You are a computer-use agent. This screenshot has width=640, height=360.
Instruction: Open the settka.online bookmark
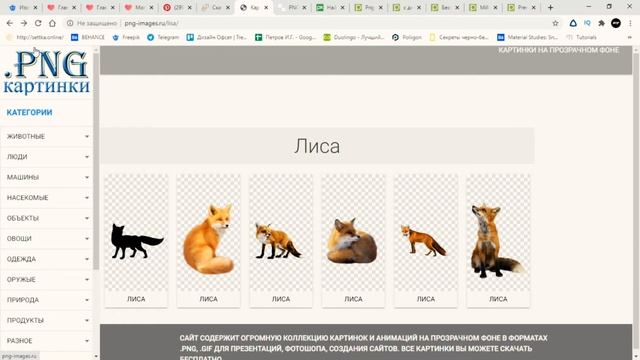pos(35,37)
